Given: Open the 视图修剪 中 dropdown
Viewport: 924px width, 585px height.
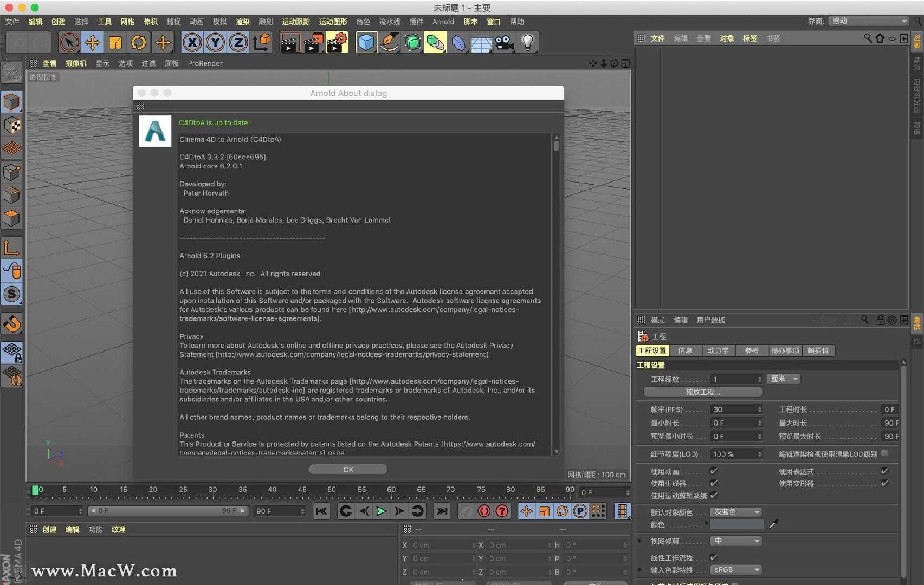Looking at the screenshot, I should pos(736,541).
